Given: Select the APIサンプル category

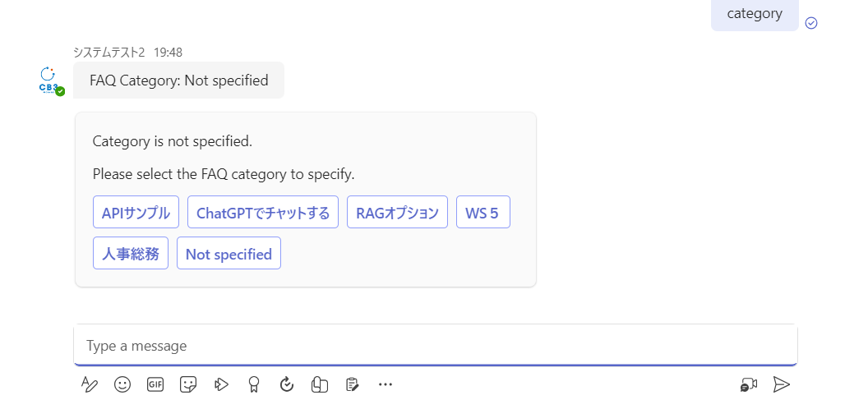Looking at the screenshot, I should (x=136, y=214).
